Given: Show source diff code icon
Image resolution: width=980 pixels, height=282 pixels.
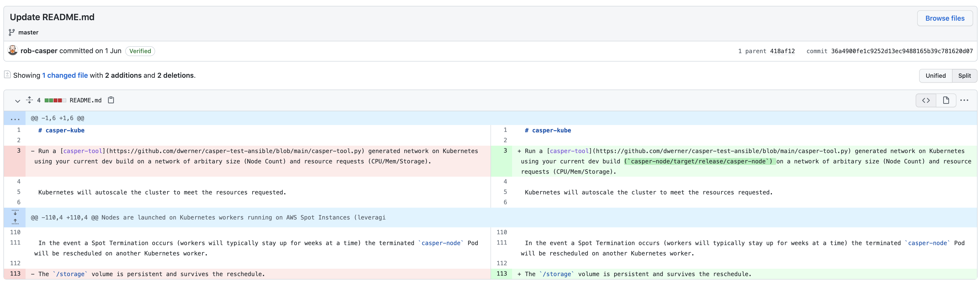Looking at the screenshot, I should tap(926, 100).
